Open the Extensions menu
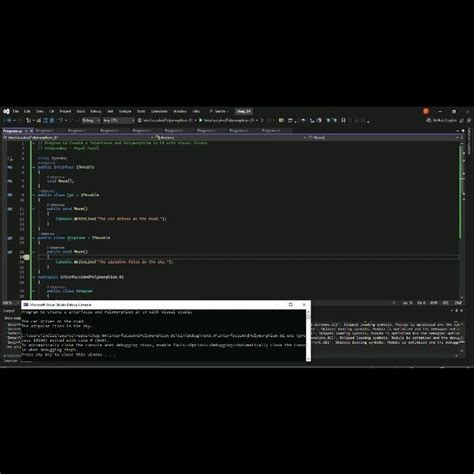This screenshot has height=474, width=474. click(159, 111)
